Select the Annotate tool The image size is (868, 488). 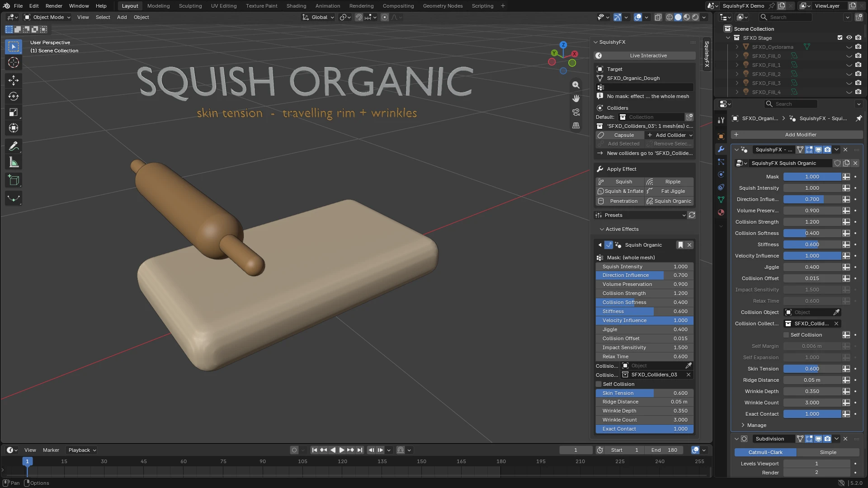[x=14, y=146]
